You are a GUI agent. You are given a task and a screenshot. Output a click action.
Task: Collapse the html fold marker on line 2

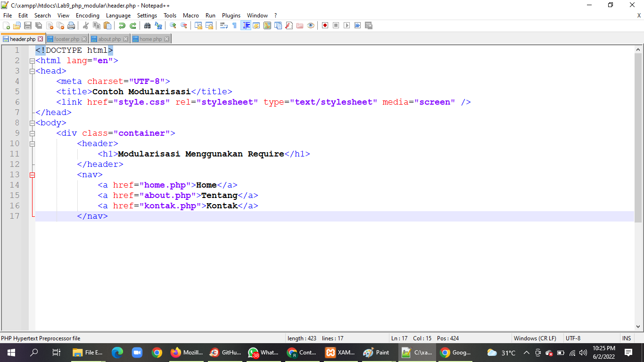pyautogui.click(x=32, y=61)
